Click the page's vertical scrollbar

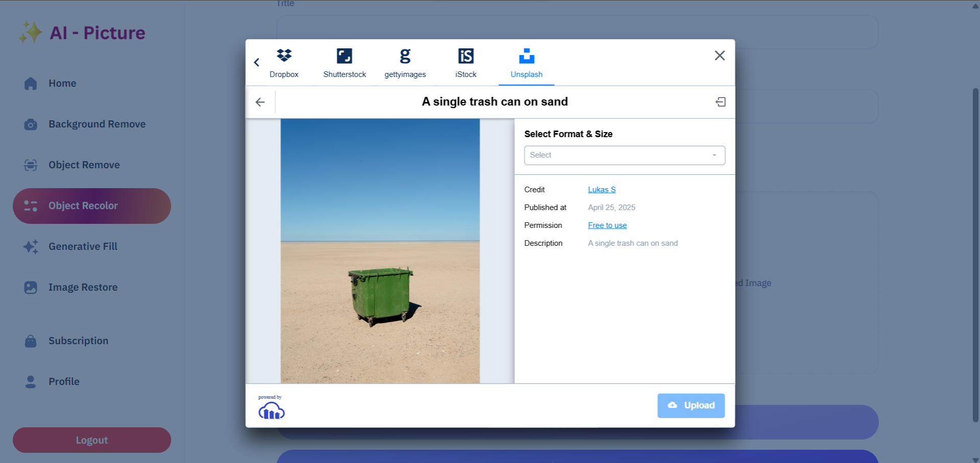[x=975, y=255]
